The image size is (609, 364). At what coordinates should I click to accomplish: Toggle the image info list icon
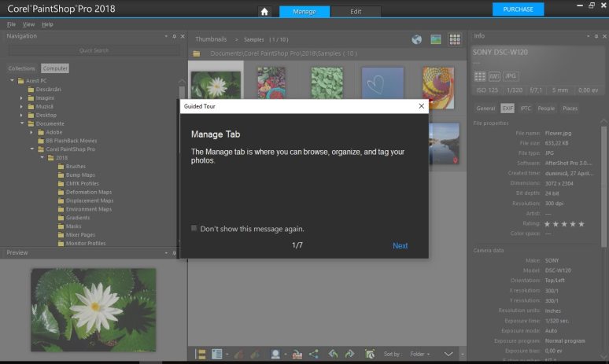[x=216, y=354]
